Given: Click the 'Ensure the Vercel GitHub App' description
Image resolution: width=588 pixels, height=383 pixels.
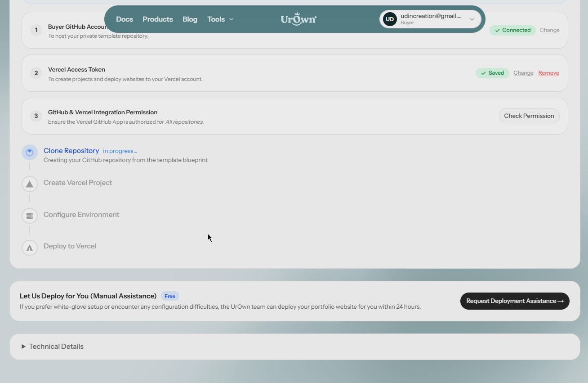Looking at the screenshot, I should [x=126, y=122].
